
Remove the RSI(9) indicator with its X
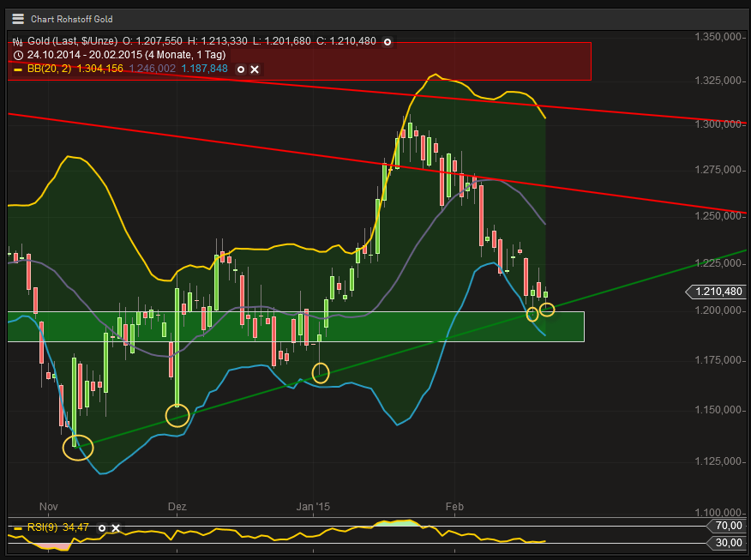115,528
